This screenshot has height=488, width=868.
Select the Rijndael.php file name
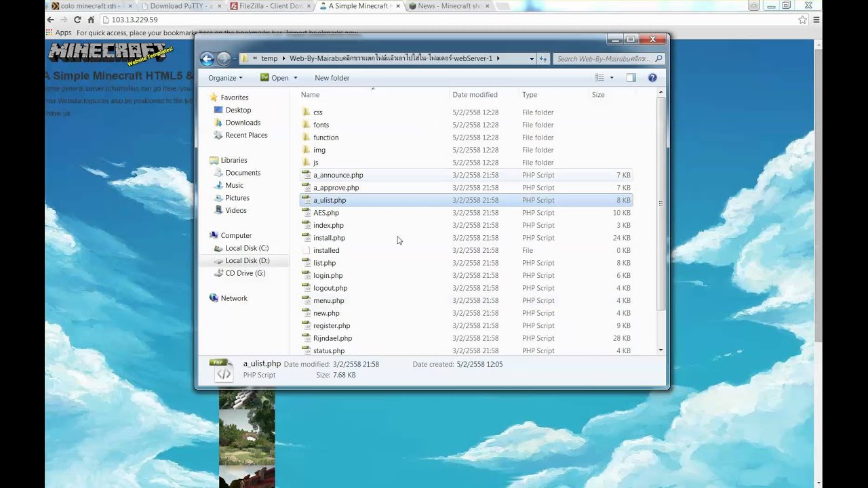332,338
